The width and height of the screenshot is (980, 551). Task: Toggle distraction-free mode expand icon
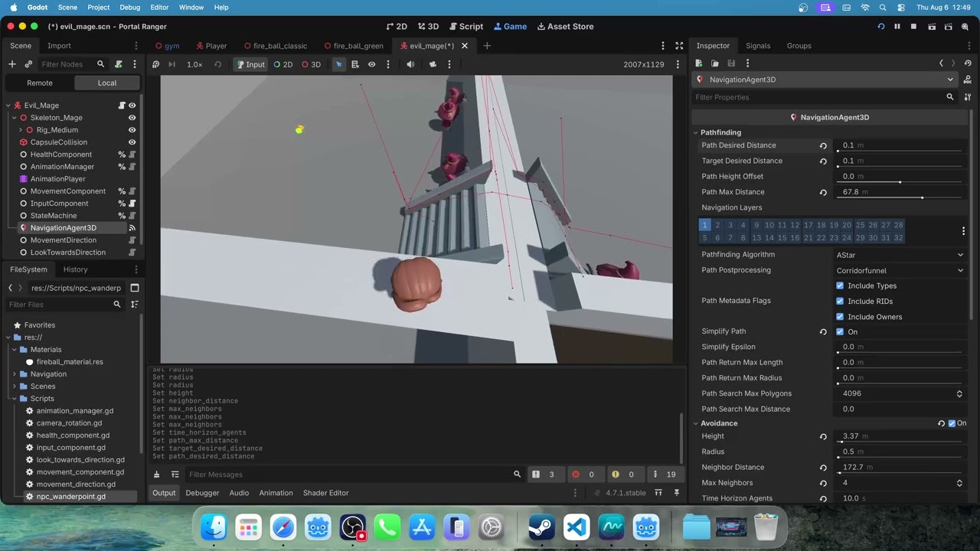click(x=679, y=46)
